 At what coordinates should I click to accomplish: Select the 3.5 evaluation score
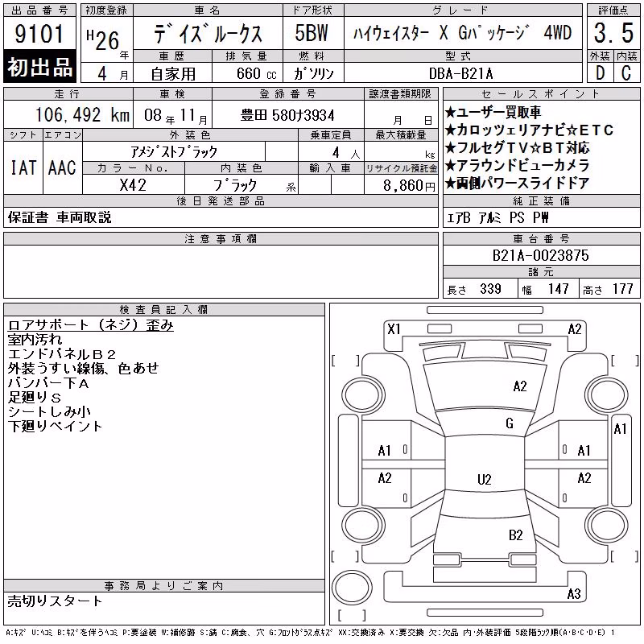tap(613, 33)
